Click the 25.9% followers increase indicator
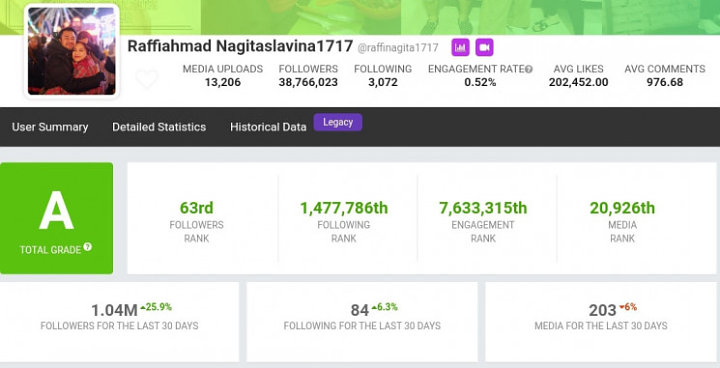Viewport: 720px width, 368px height. click(156, 307)
